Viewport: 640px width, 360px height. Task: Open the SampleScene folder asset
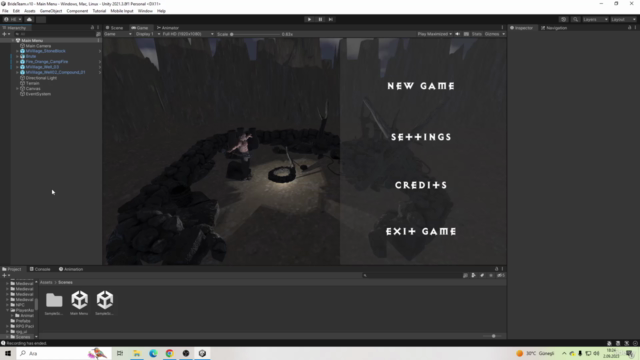(54, 303)
